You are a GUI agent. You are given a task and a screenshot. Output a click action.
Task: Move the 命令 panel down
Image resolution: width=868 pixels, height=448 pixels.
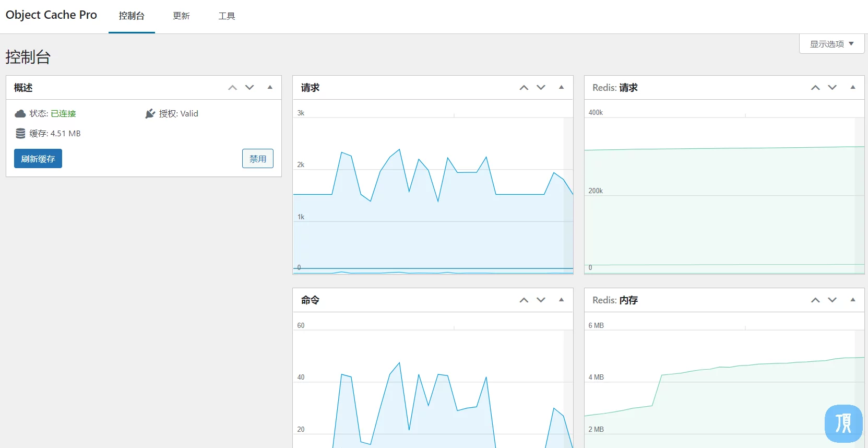pos(541,300)
